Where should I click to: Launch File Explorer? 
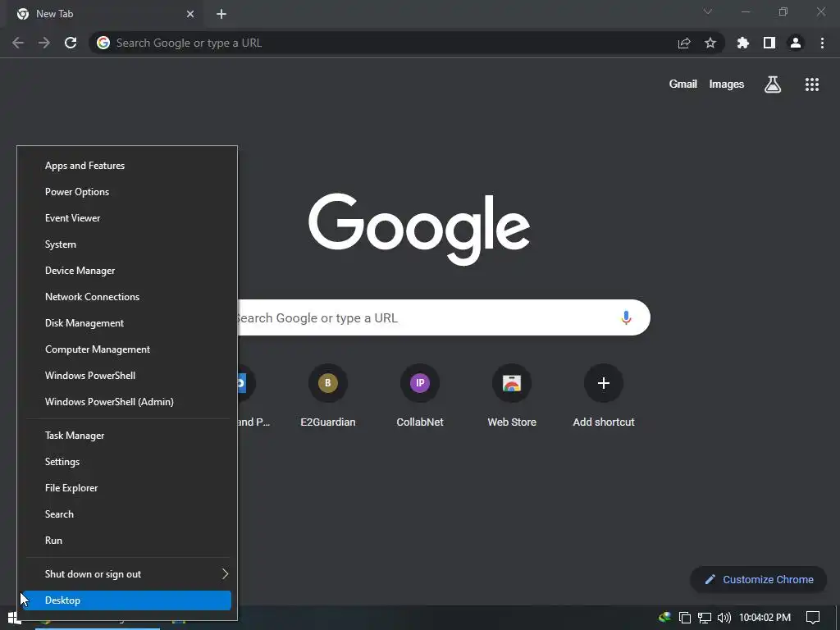pyautogui.click(x=127, y=488)
